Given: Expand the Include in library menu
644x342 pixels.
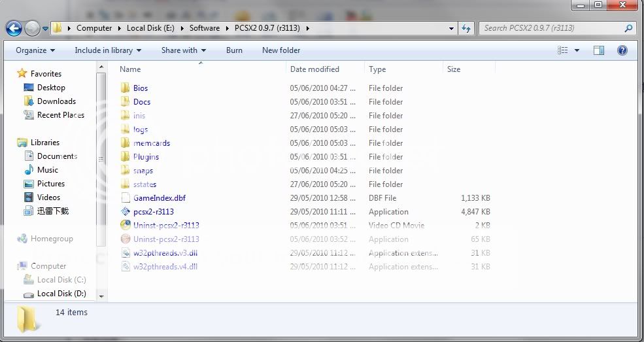Looking at the screenshot, I should (x=108, y=50).
